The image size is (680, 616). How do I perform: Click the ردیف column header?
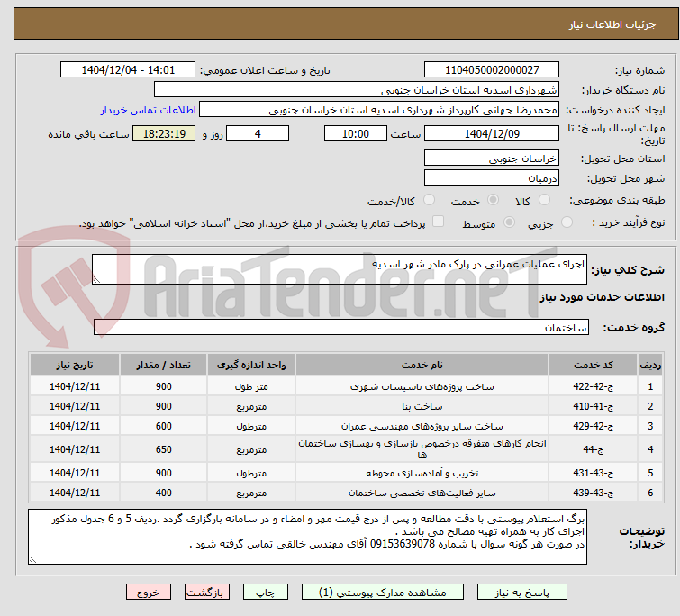650,365
